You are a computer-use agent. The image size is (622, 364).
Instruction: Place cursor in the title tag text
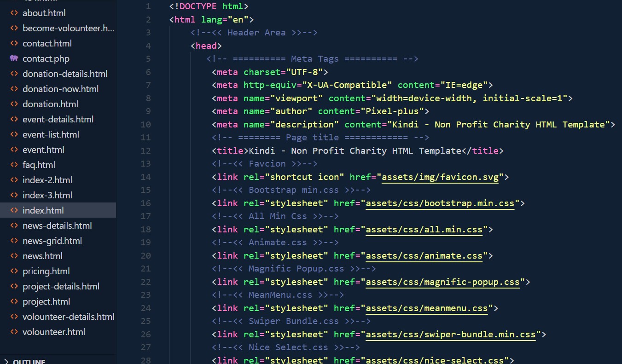(355, 150)
